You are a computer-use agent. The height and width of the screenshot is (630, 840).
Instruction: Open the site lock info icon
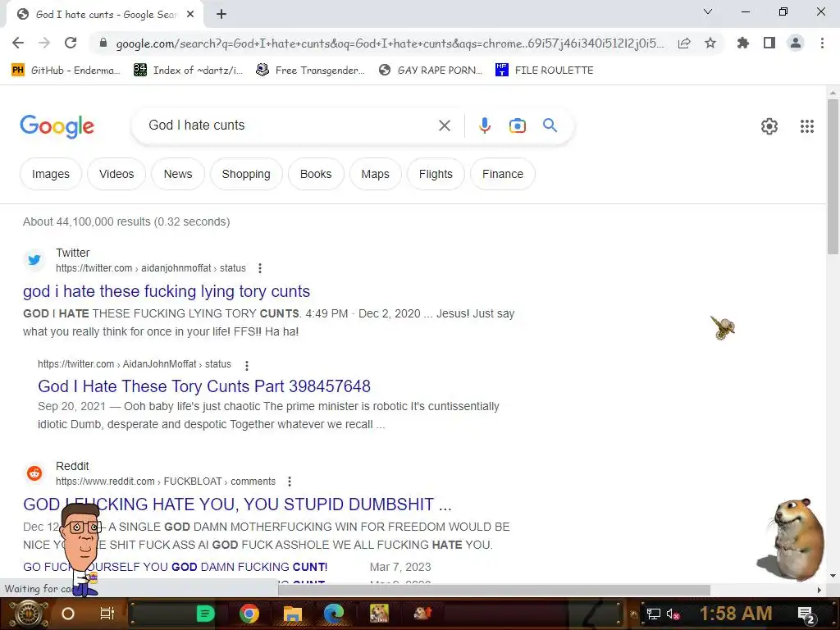coord(103,43)
